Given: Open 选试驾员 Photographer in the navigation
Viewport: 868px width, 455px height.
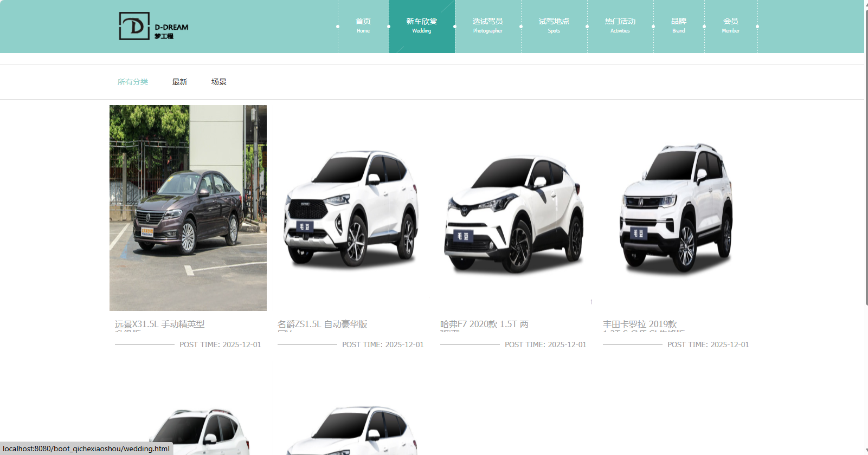Looking at the screenshot, I should [488, 26].
